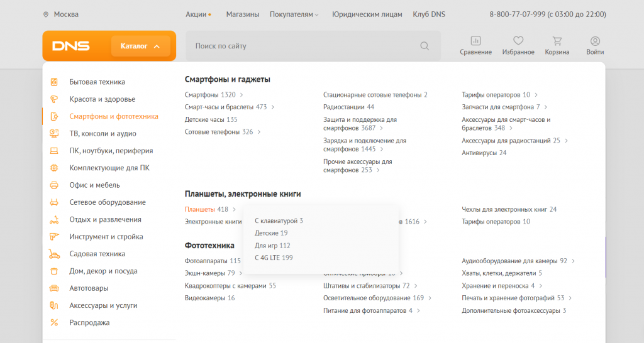Click the Москва city selector

tap(66, 14)
